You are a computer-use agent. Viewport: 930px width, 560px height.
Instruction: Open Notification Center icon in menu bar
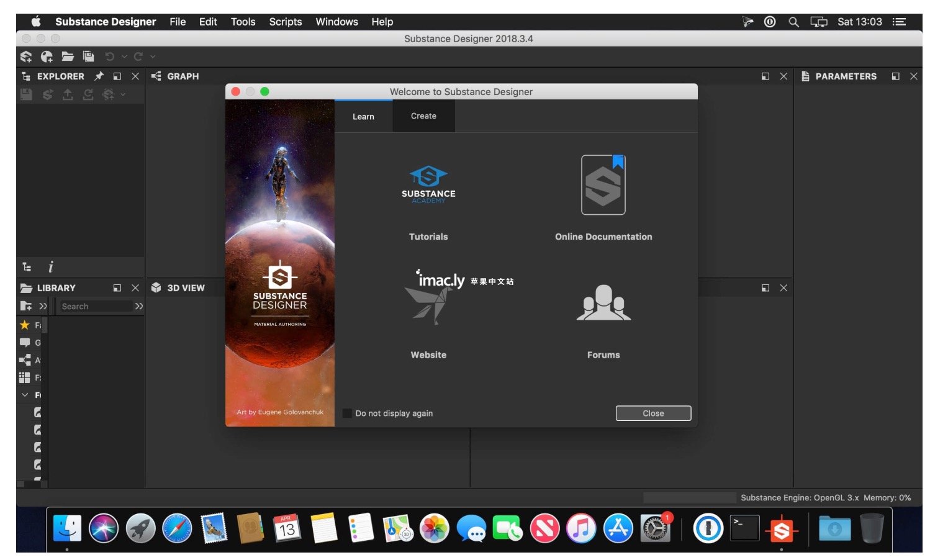point(899,22)
